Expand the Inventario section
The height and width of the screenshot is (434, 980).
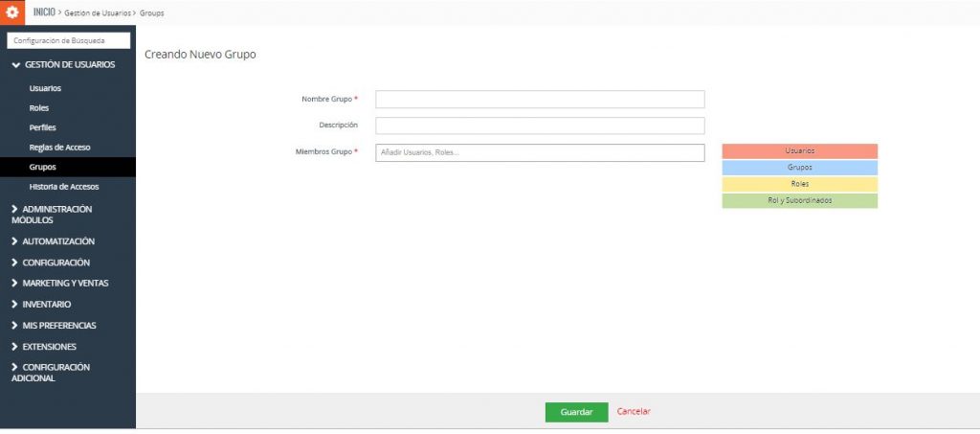[x=46, y=305]
